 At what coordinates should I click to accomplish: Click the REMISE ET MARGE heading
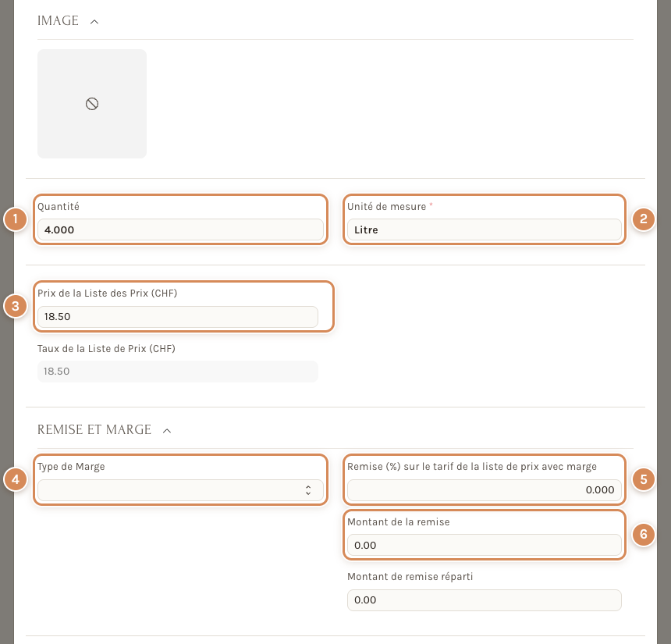pos(94,429)
